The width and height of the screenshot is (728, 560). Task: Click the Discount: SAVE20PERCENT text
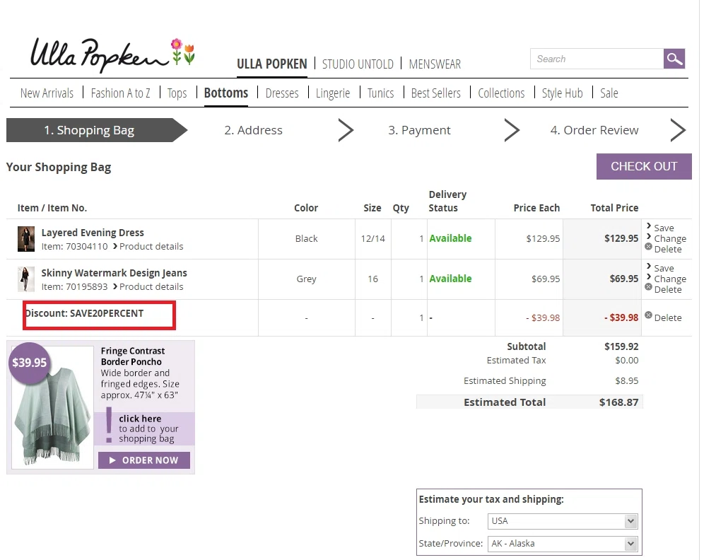pos(84,313)
